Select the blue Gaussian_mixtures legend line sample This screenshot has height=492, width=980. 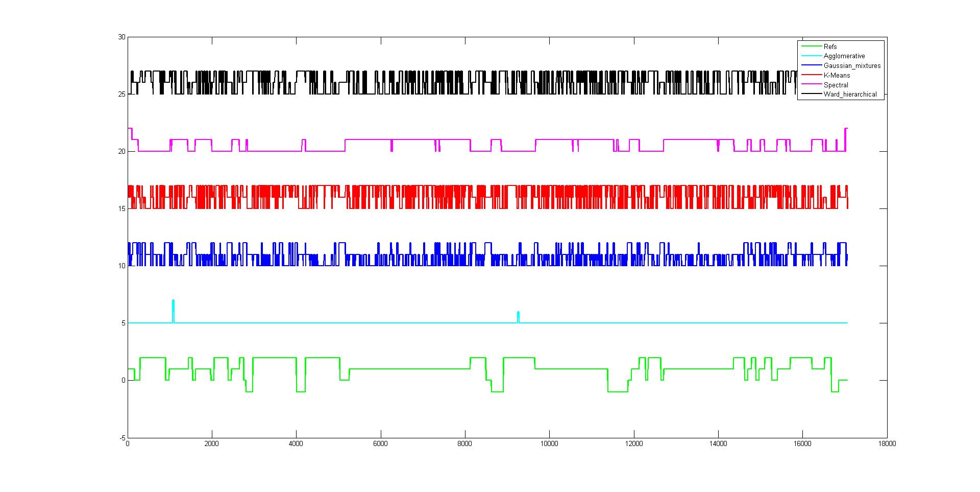[x=811, y=65]
